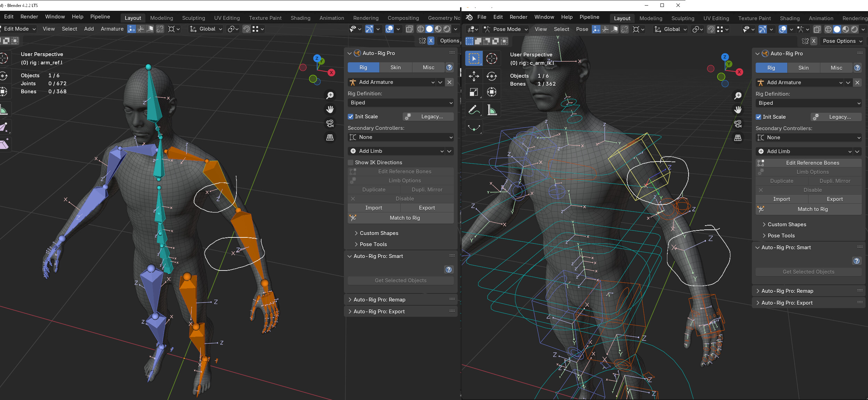Image resolution: width=868 pixels, height=400 pixels.
Task: Open Biped rig definition dropdown in left panel
Action: click(x=401, y=103)
